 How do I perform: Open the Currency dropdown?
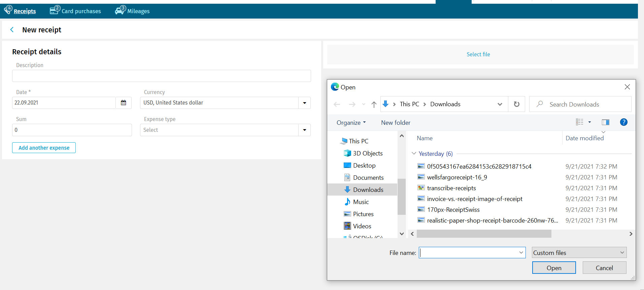304,103
